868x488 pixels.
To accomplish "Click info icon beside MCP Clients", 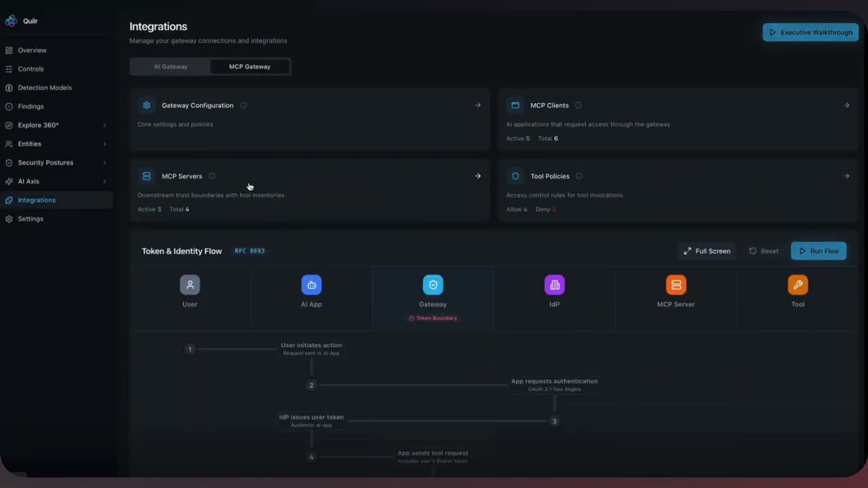I will tap(578, 105).
